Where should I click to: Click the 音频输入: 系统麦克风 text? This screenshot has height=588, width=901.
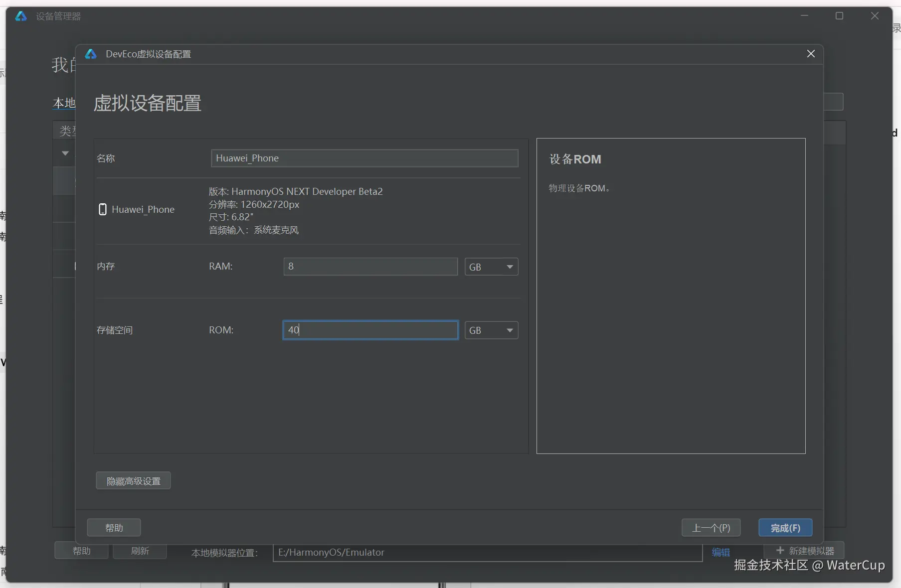coord(254,230)
